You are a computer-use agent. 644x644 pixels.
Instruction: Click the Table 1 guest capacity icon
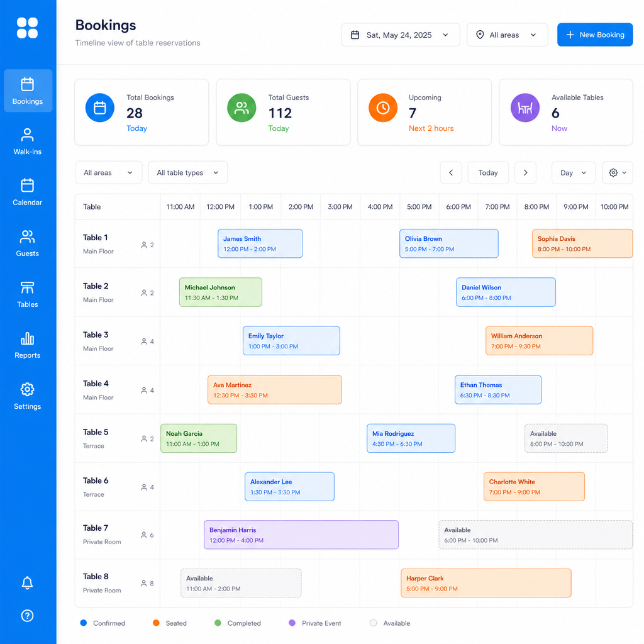click(x=144, y=245)
